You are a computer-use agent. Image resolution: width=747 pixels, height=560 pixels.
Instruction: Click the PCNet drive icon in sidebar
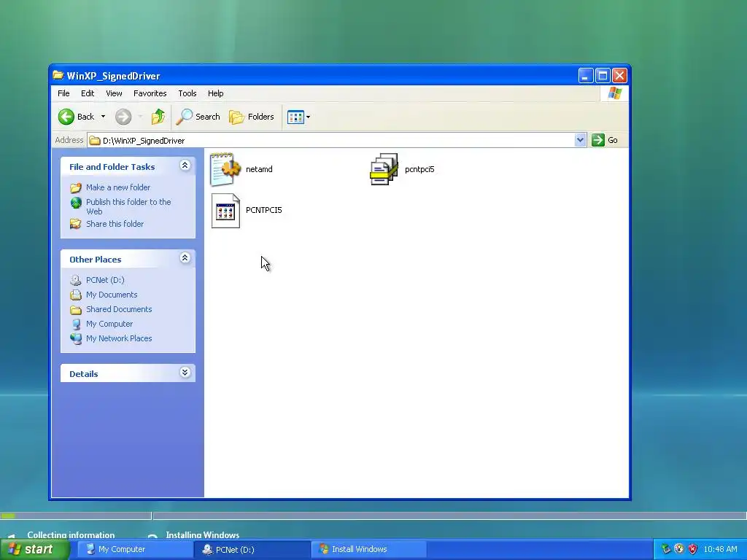pos(76,280)
